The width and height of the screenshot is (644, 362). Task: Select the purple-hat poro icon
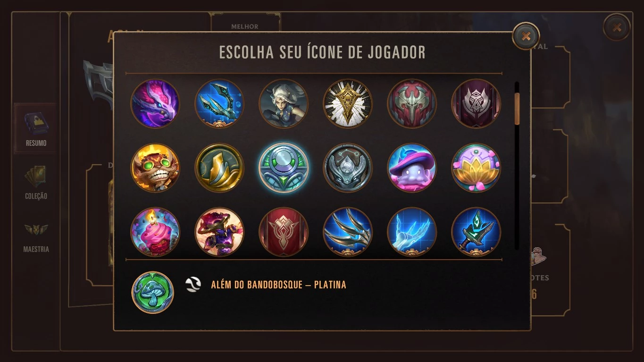412,168
